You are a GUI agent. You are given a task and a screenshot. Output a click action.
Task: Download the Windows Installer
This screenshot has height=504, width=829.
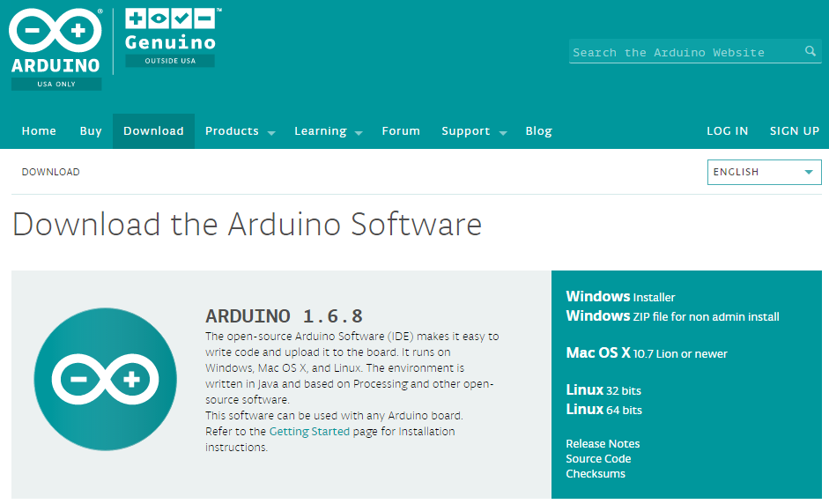[x=620, y=296]
